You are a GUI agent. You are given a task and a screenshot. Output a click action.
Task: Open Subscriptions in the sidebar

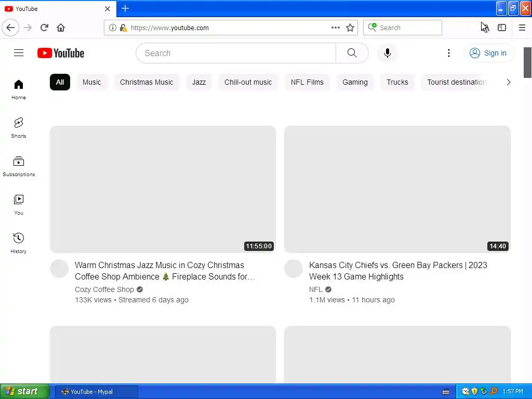point(19,166)
